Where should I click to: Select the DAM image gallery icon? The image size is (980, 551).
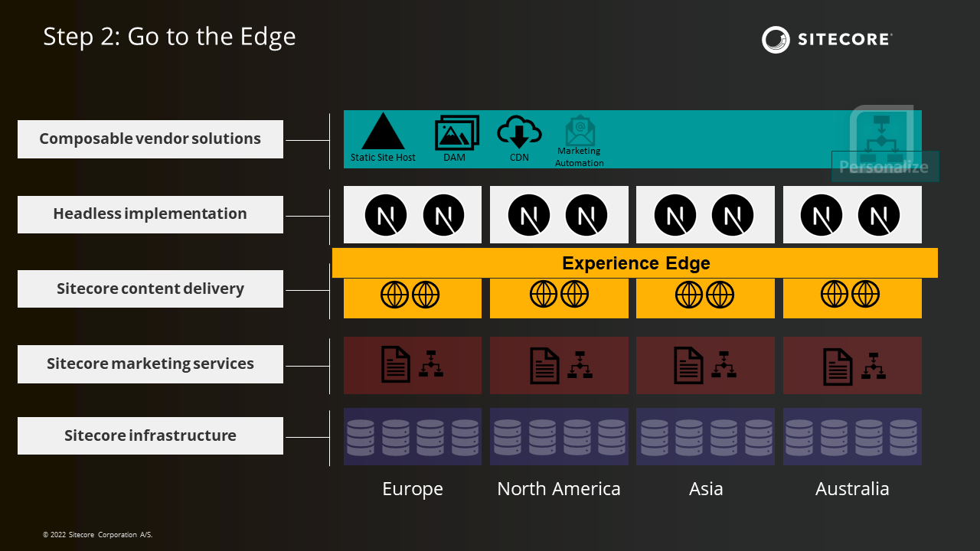[457, 133]
